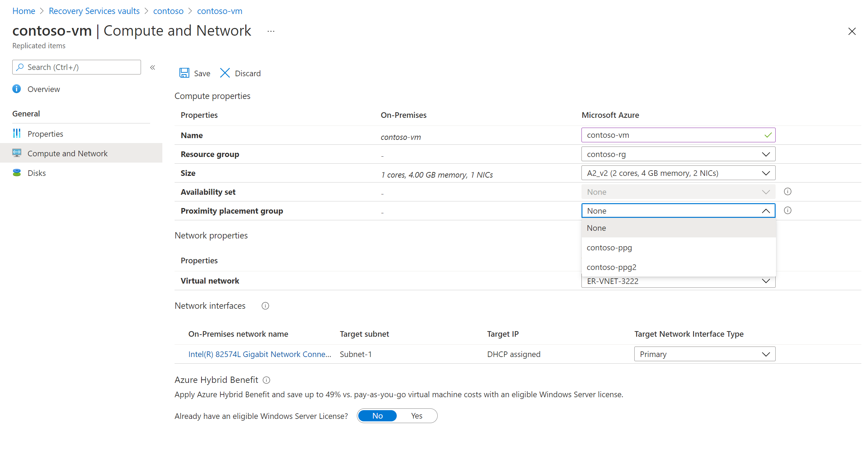The width and height of the screenshot is (868, 471).
Task: Choose contoso-ppg from the dropdown list
Action: (x=609, y=248)
